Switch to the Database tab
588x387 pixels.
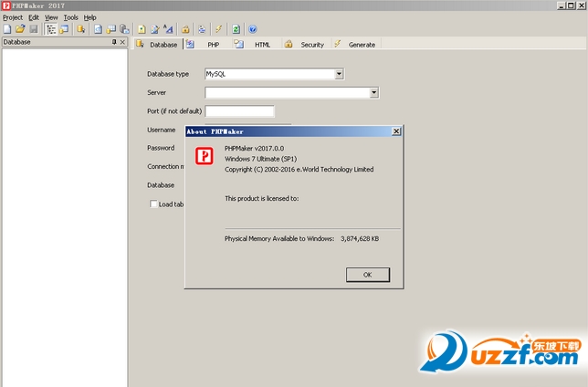[157, 44]
